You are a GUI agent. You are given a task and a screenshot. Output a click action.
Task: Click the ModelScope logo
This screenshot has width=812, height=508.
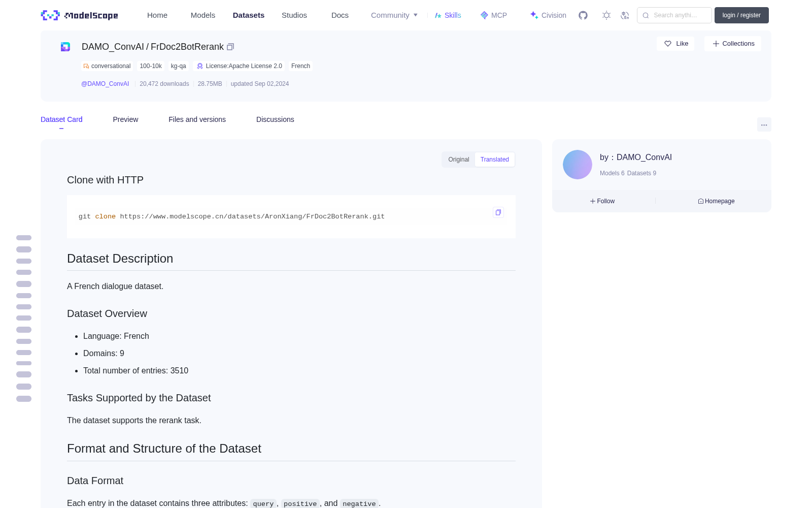[79, 15]
